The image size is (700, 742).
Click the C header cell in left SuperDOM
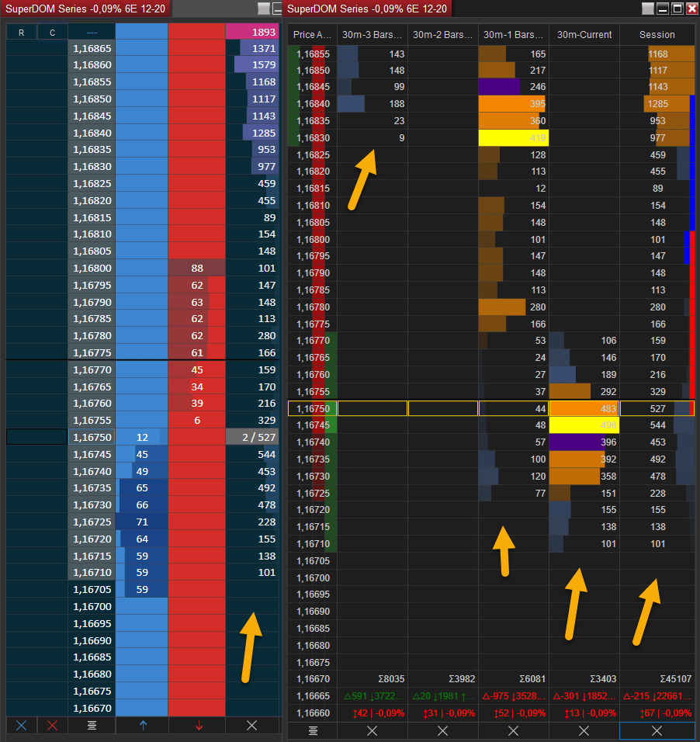[53, 32]
